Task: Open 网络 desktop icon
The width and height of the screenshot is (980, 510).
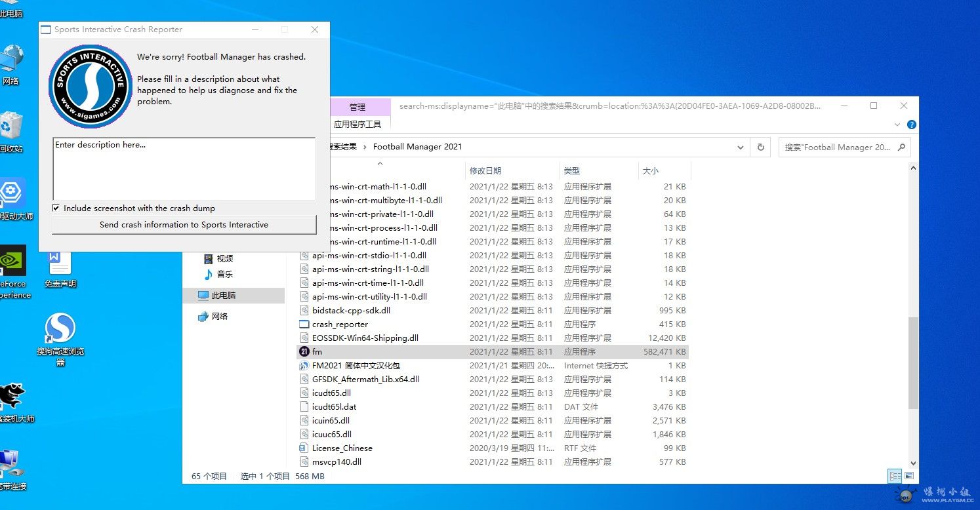Action: click(x=10, y=65)
